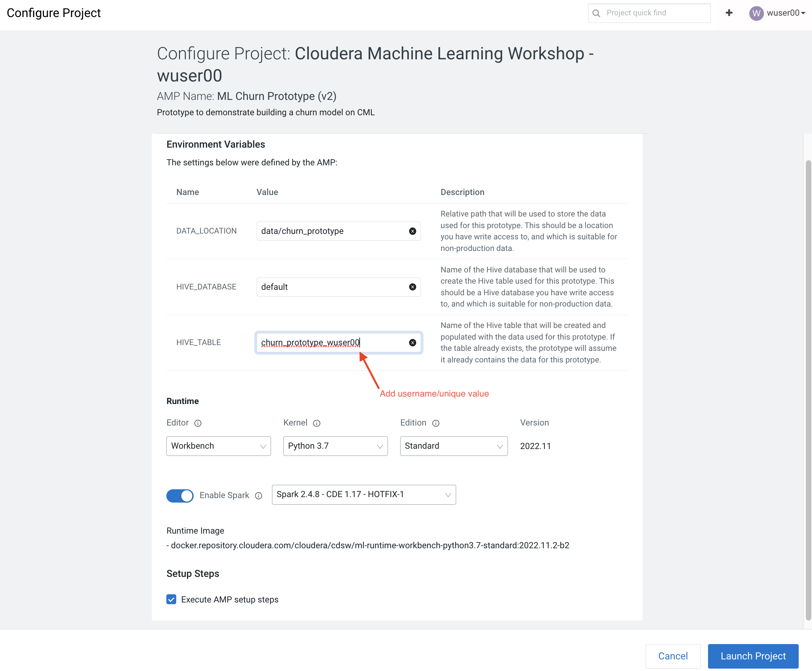This screenshot has height=671, width=812.
Task: Toggle the Enable Spark switch
Action: (180, 495)
